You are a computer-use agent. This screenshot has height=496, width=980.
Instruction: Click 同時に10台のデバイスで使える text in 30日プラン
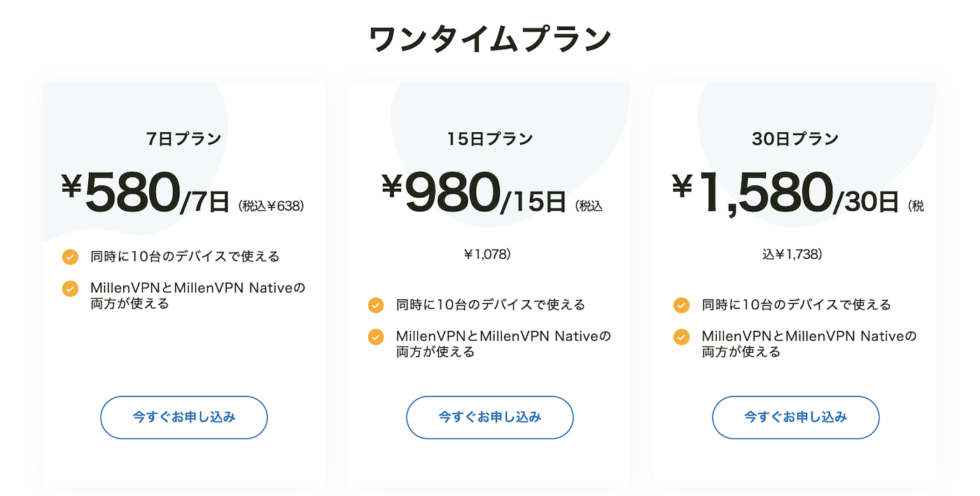(x=797, y=305)
